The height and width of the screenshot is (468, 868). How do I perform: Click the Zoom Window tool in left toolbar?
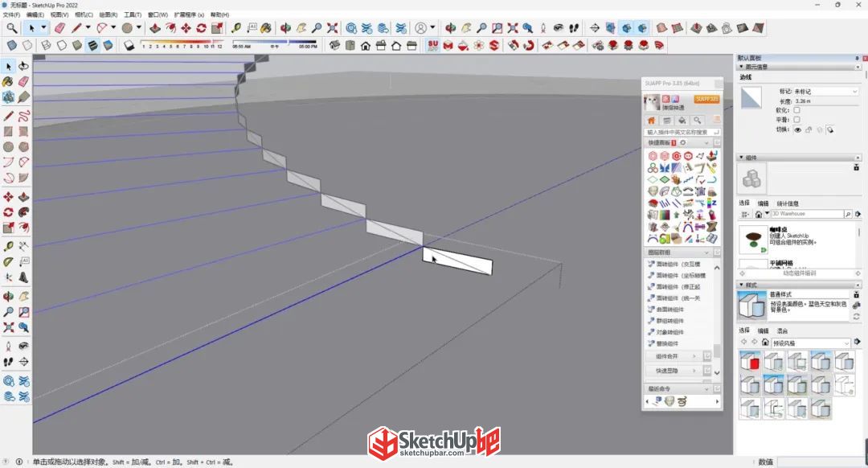[x=23, y=312]
